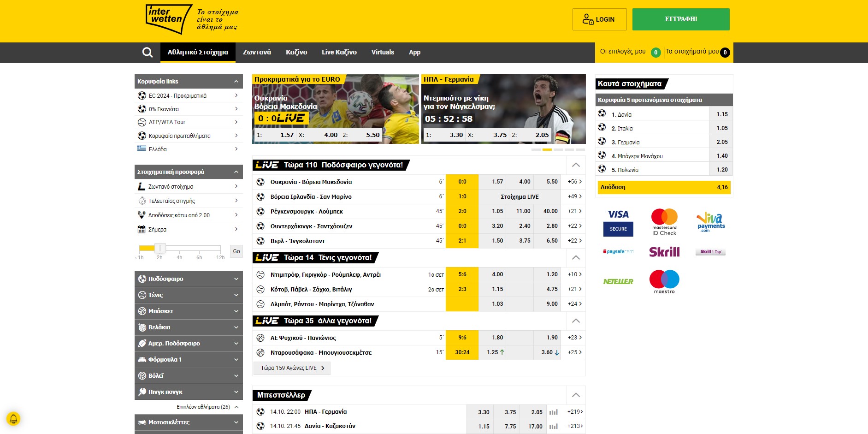Click the LOGIN button

tap(599, 19)
